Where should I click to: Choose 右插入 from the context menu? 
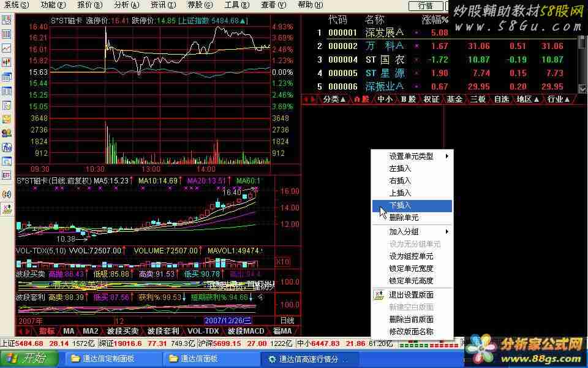(x=412, y=181)
